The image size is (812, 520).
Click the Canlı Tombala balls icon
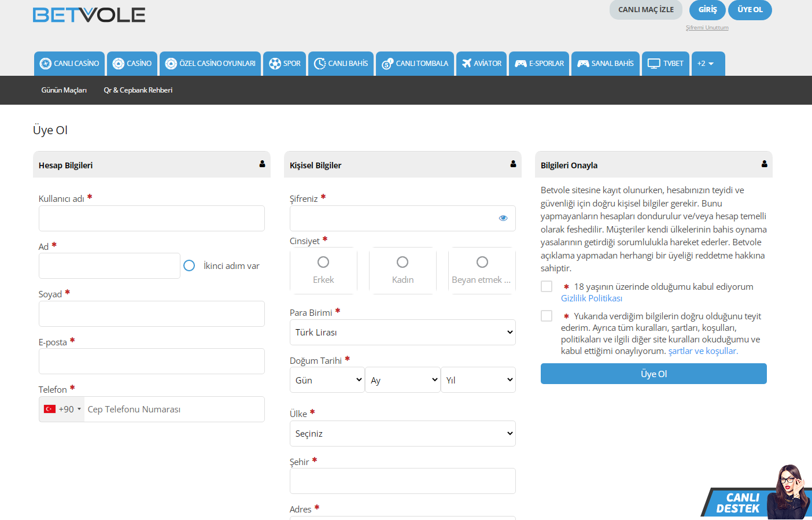click(387, 64)
